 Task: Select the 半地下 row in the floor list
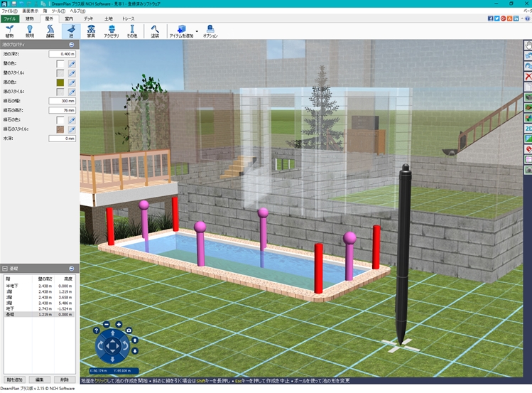[39, 286]
